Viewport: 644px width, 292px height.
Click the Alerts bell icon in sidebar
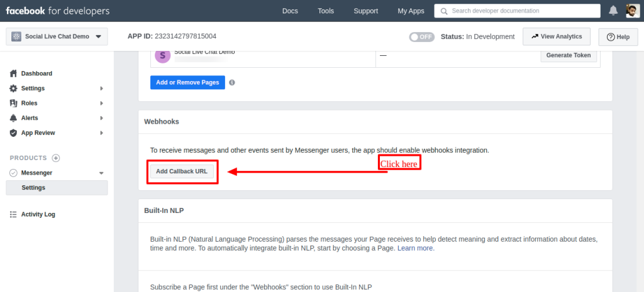(x=14, y=117)
